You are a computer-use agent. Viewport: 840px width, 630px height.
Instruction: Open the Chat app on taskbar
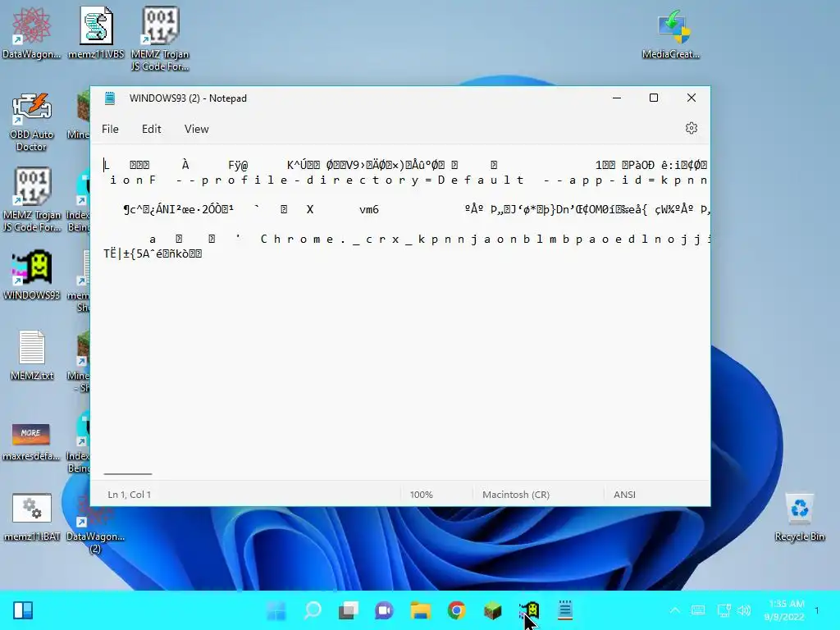click(384, 610)
